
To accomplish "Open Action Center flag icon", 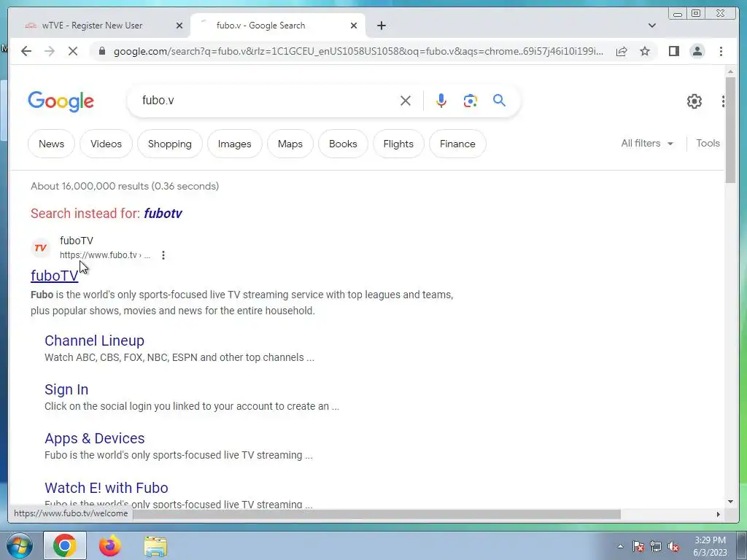I will coord(638,546).
